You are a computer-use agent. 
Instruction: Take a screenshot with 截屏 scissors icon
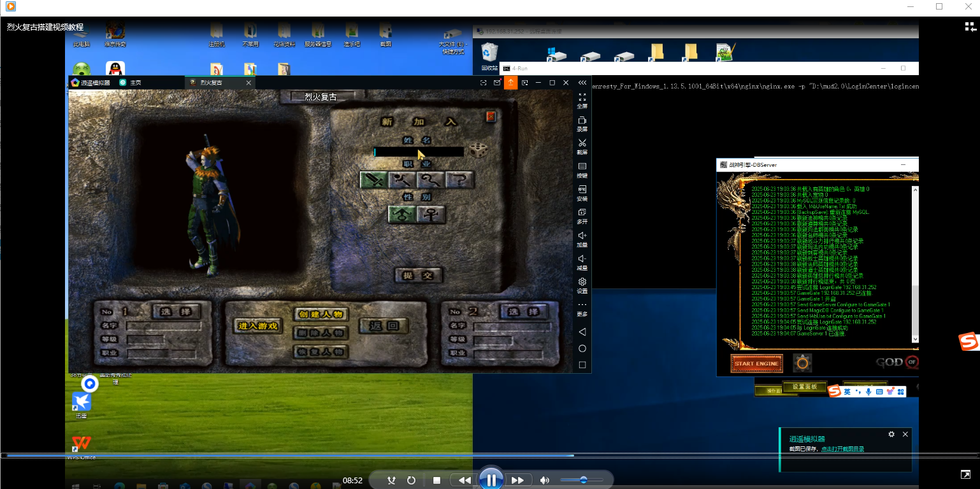pyautogui.click(x=582, y=146)
